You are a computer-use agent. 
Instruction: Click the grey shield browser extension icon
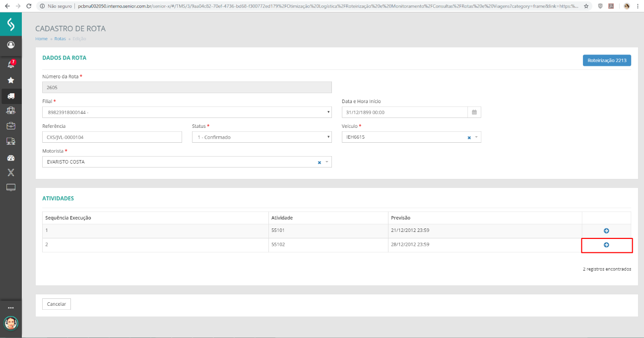point(600,6)
